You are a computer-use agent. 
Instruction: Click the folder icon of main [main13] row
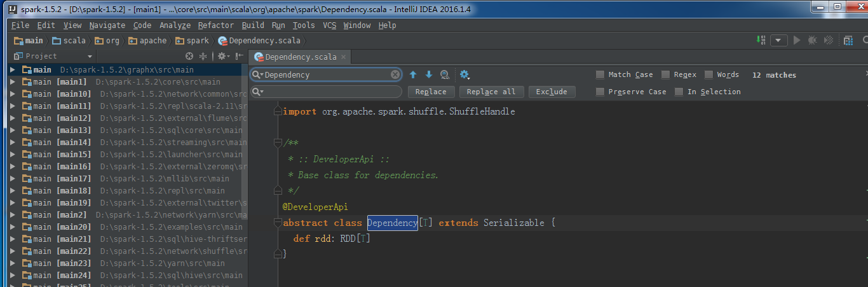point(27,130)
